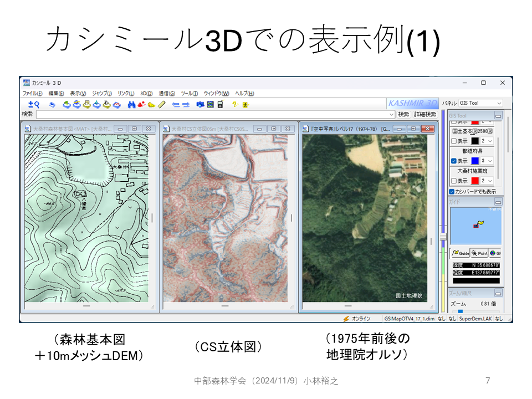Image resolution: width=532 pixels, height=399 pixels.
Task: Click the binoculars search icon
Action: [x=131, y=105]
